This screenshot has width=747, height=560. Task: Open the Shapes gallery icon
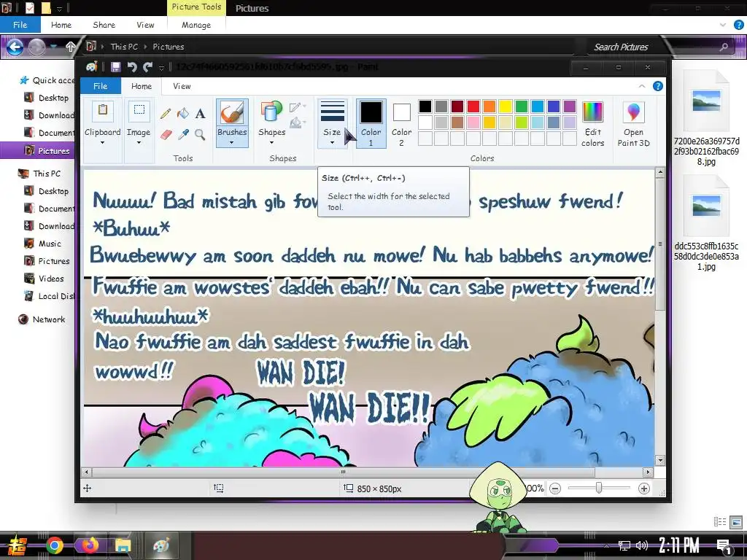pos(271,112)
